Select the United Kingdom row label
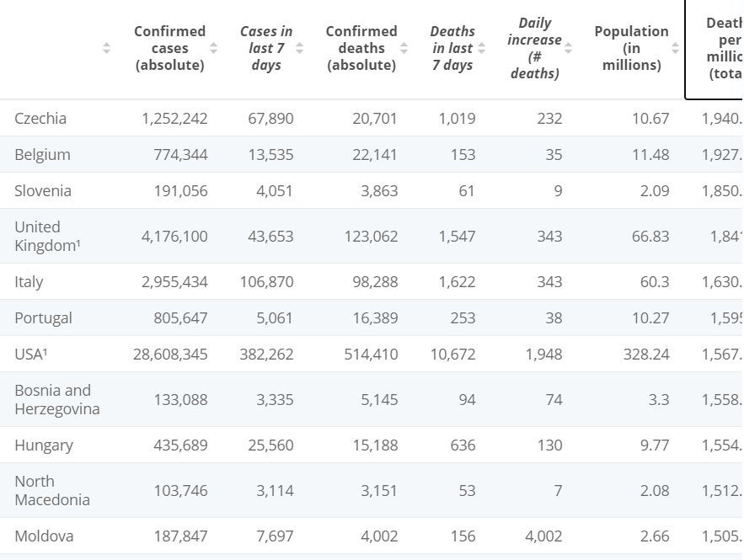Viewport: 744px width, 560px height. [x=45, y=237]
